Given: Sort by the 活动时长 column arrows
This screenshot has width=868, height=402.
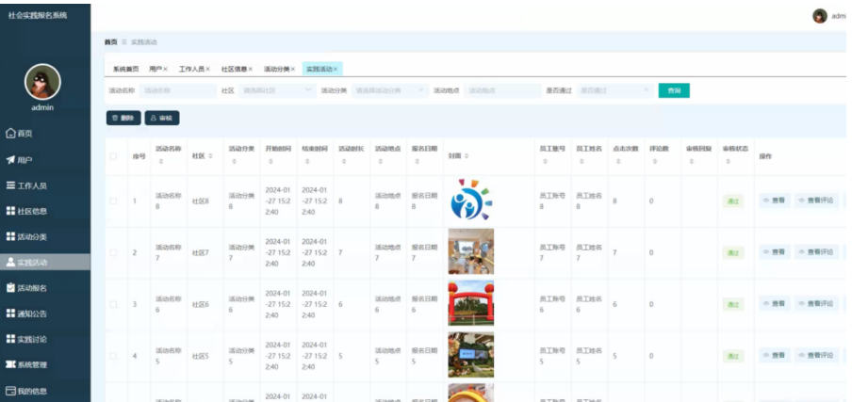Looking at the screenshot, I should [x=344, y=162].
